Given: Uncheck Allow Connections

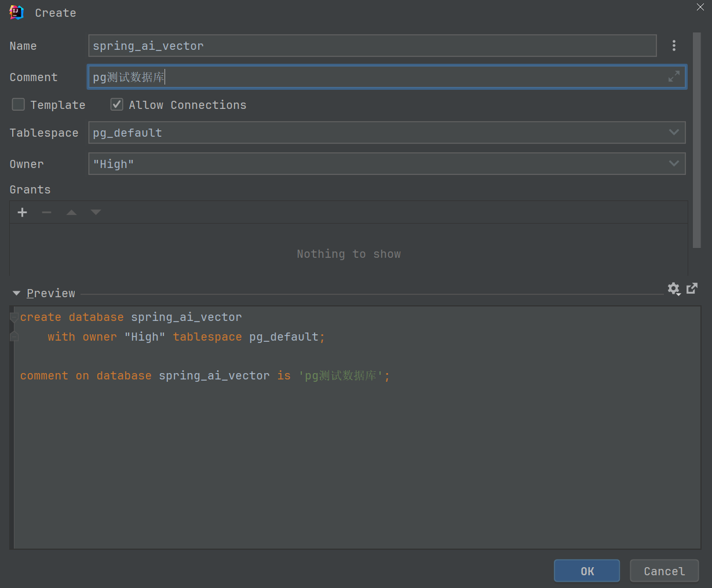Looking at the screenshot, I should pos(117,104).
